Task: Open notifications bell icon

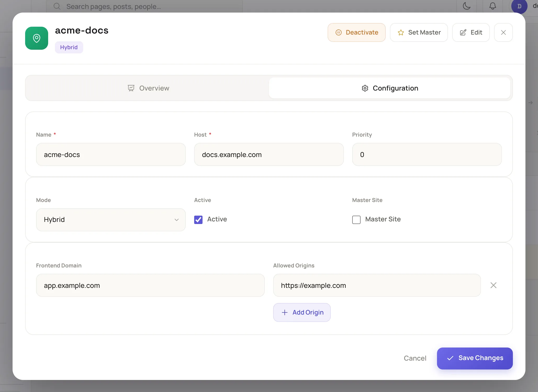Action: pos(493,6)
